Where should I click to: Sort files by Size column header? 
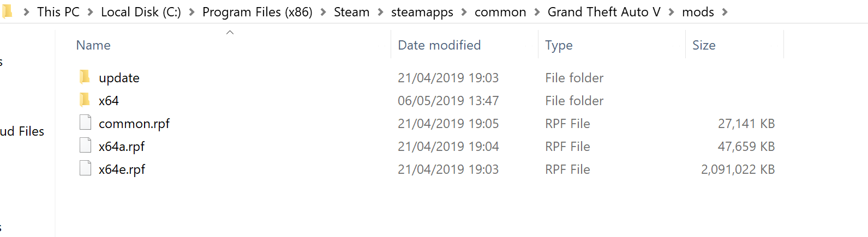[704, 45]
